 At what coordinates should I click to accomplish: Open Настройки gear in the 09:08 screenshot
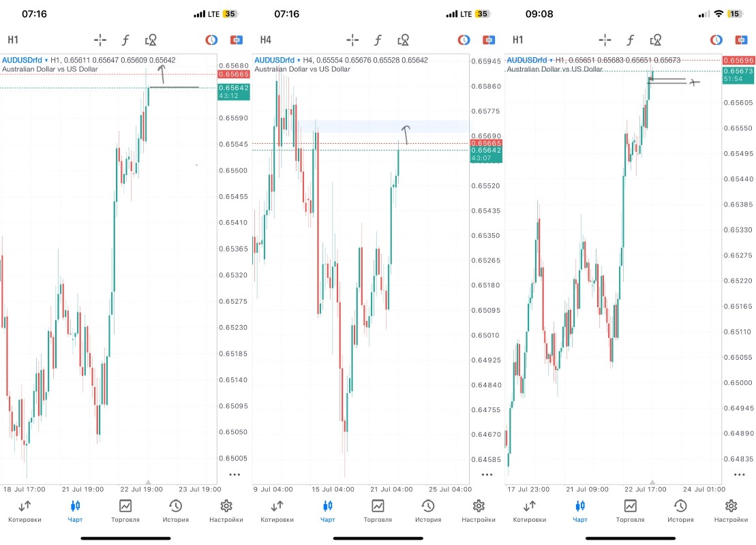pyautogui.click(x=731, y=510)
